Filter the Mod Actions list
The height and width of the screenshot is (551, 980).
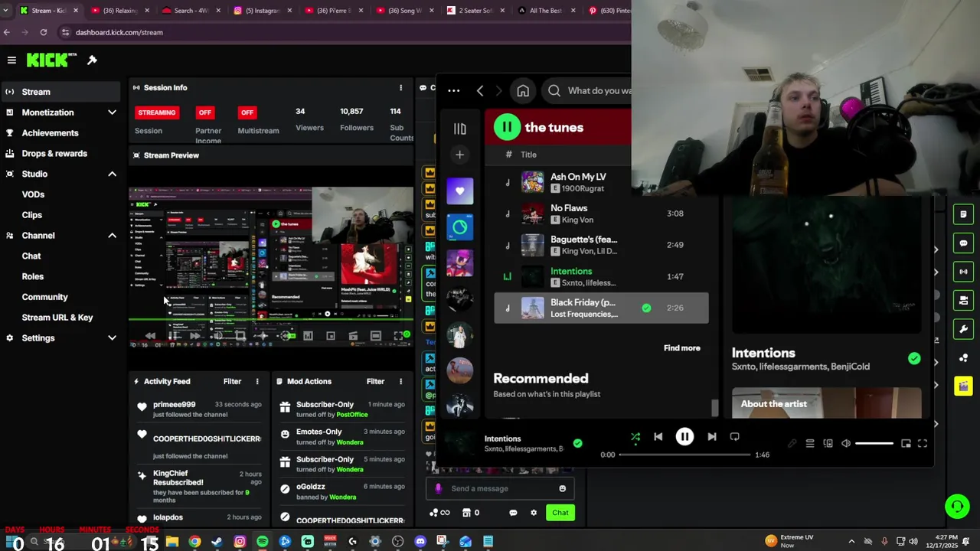[x=375, y=381]
